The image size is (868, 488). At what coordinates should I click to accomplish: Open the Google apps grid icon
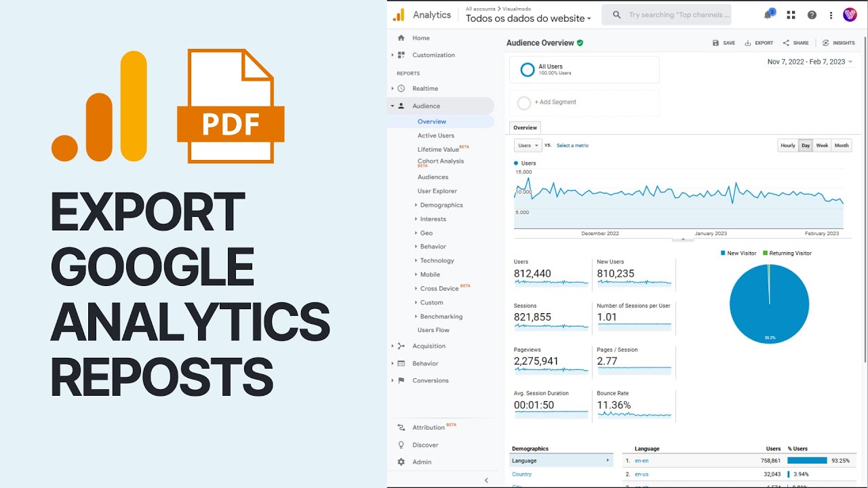(x=791, y=15)
